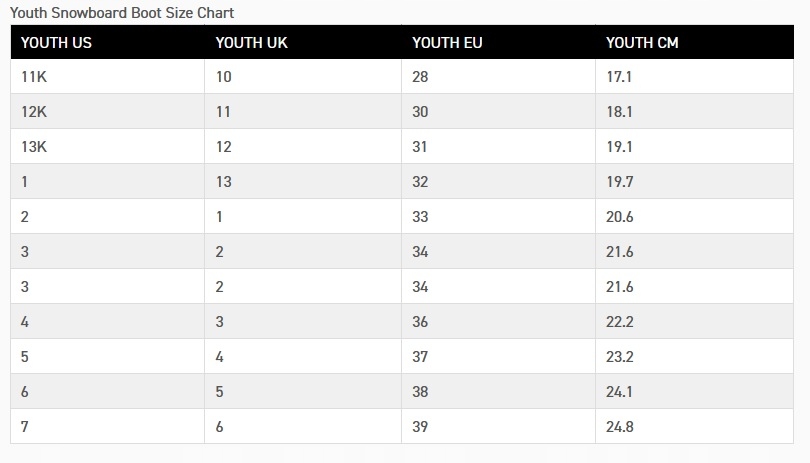The width and height of the screenshot is (810, 463).
Task: Select the 11K youth US size cell
Action: tap(34, 77)
